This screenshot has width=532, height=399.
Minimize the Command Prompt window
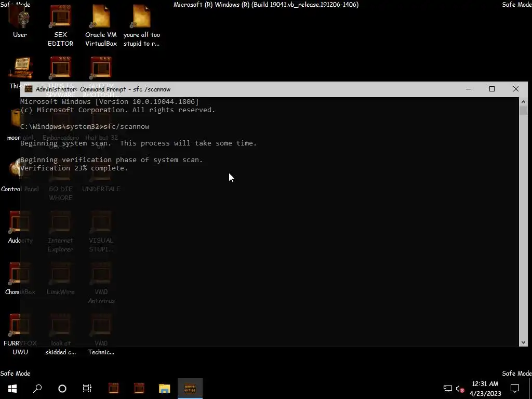(469, 89)
